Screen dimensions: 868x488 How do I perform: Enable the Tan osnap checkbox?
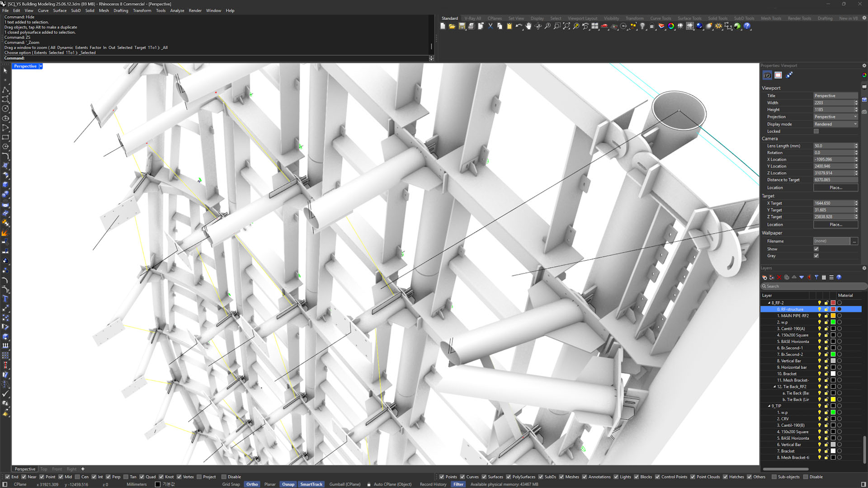126,477
